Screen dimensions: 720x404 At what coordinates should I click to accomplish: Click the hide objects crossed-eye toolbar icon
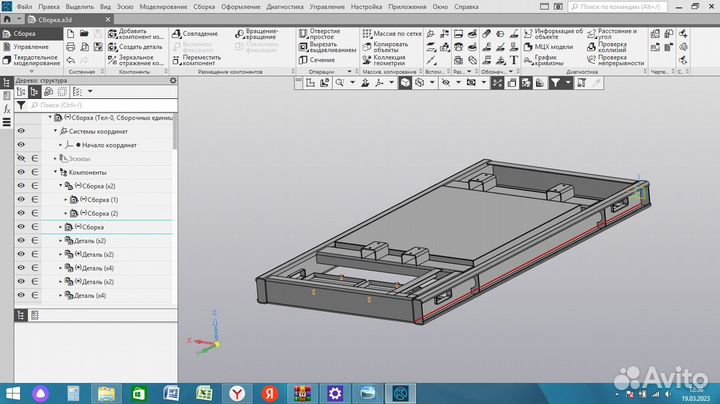(x=445, y=83)
